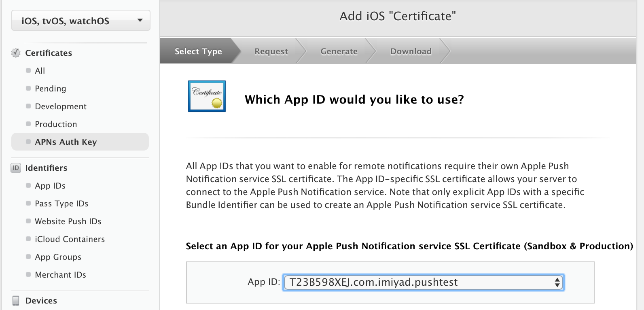Click the Add iOS "Certificate" title
The width and height of the screenshot is (644, 310).
click(x=398, y=16)
